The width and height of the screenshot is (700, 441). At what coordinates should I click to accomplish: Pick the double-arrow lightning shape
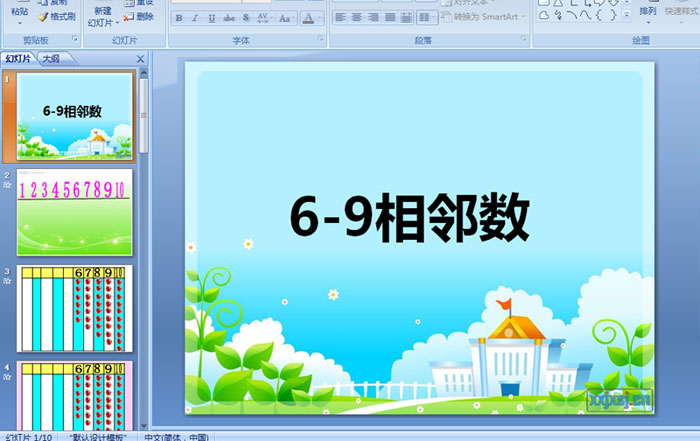558,15
